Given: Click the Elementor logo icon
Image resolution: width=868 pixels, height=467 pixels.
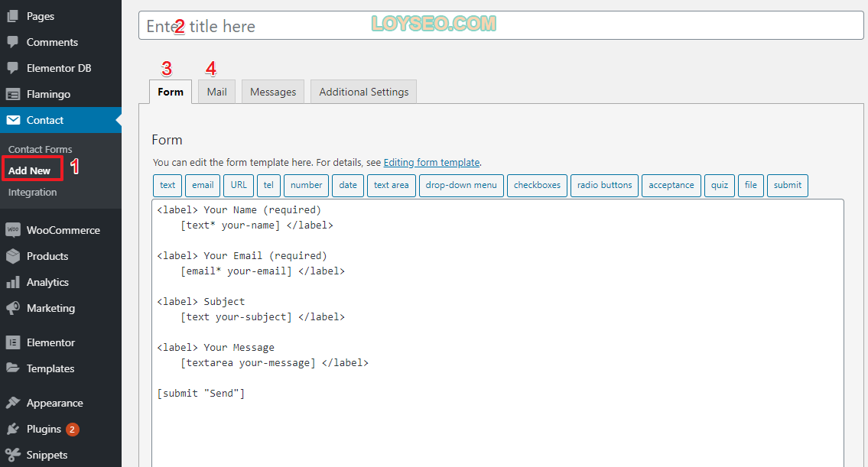Looking at the screenshot, I should coord(13,342).
